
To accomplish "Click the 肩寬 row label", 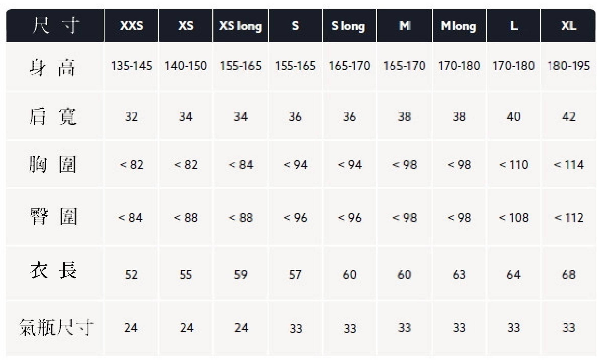I will [53, 117].
